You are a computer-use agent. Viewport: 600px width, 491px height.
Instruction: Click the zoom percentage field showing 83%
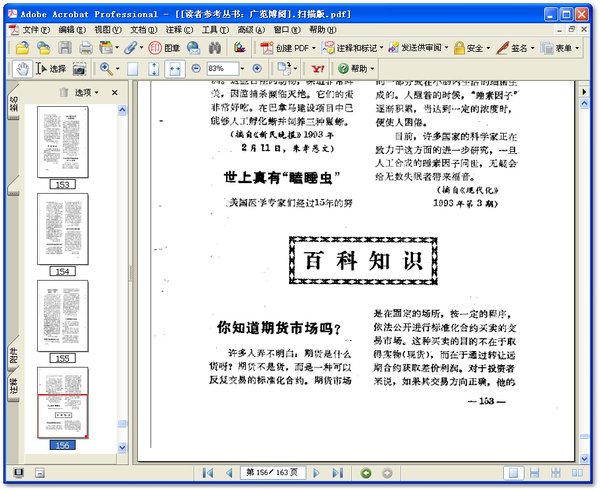(x=223, y=69)
